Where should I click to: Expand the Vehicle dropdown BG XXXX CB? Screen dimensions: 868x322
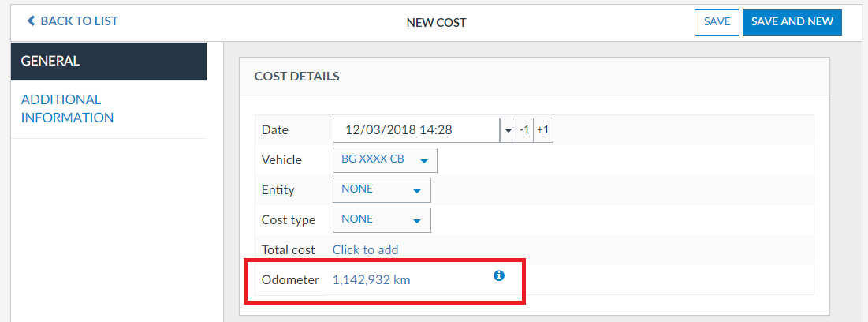point(385,160)
